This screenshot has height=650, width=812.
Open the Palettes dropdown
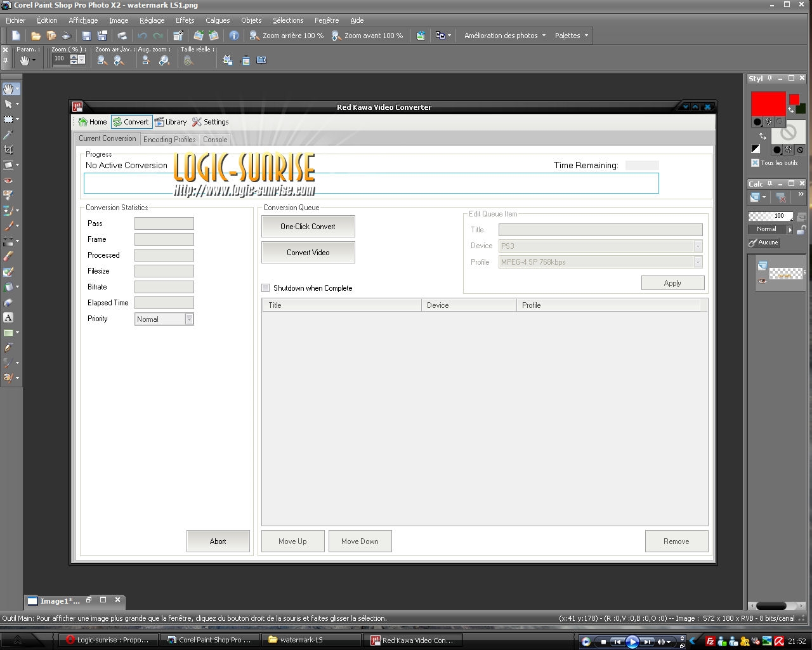(x=572, y=36)
